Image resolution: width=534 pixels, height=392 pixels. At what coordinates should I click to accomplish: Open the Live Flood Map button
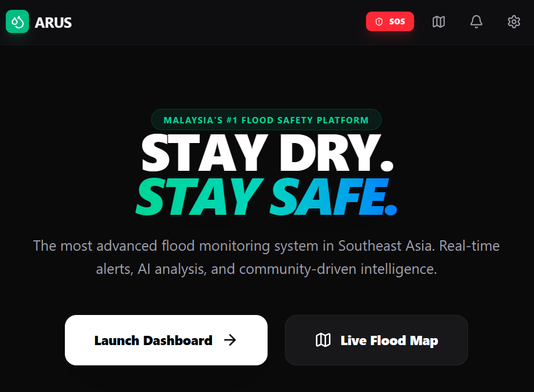[376, 340]
